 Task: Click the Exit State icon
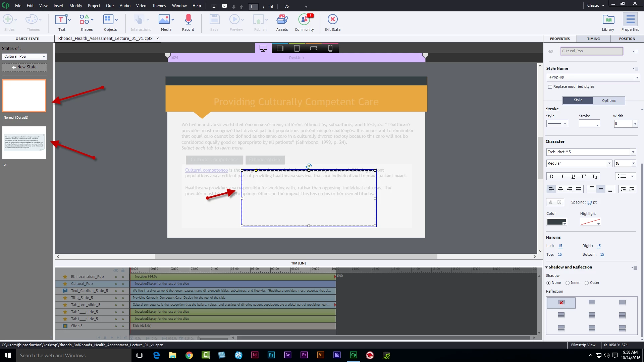point(332,19)
